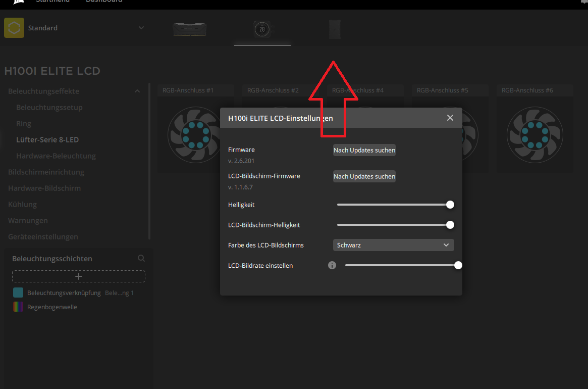This screenshot has width=588, height=389.
Task: Click the Beleuchtungsschichten panel heading
Action: point(52,259)
